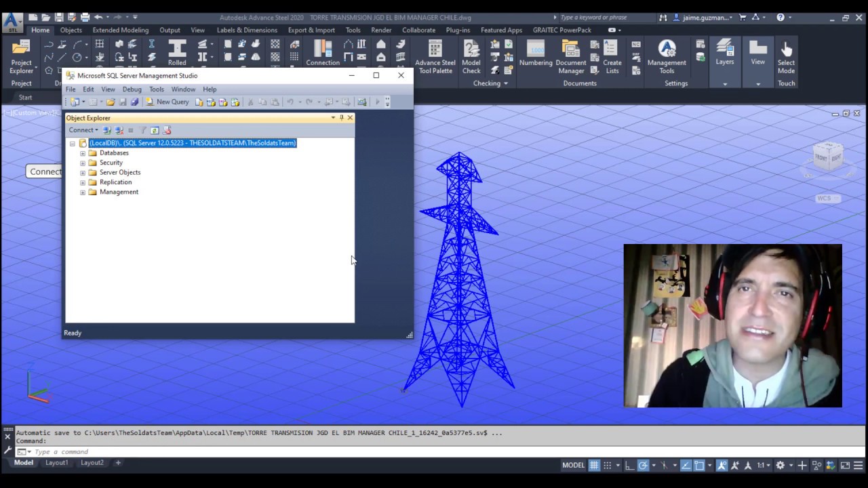Click the workspace switching gear icon
Viewport: 868px width, 488px height.
[x=781, y=465]
